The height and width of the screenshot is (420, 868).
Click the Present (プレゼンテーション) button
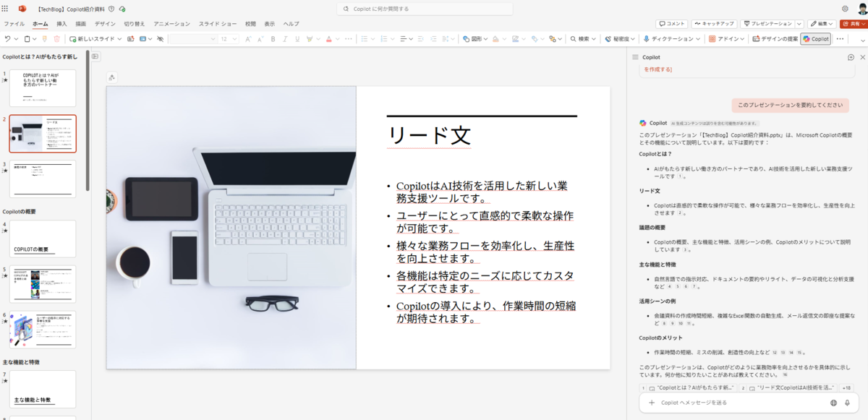pyautogui.click(x=767, y=24)
